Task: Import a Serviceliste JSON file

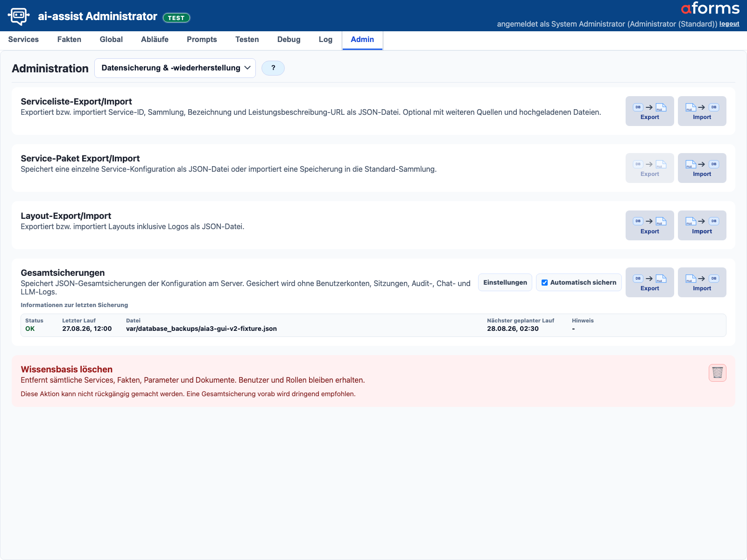Action: pos(702,111)
